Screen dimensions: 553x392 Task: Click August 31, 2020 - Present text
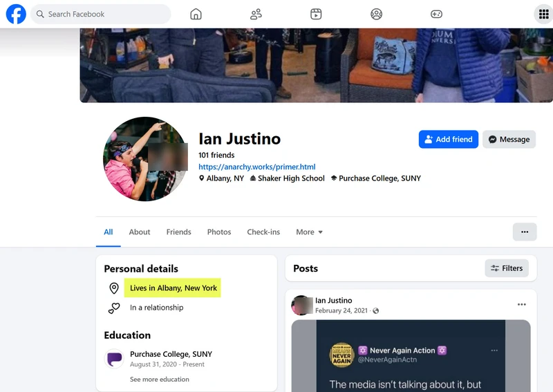tap(167, 364)
